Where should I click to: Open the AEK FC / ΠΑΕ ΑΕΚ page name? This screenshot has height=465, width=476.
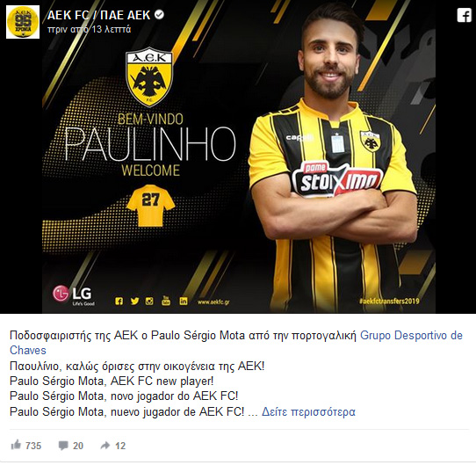(x=98, y=15)
